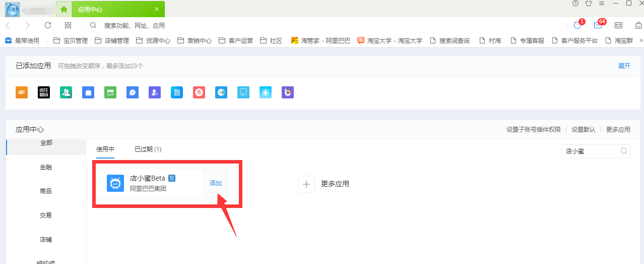
Task: Open the 最常使用 bookmark
Action: tap(22, 41)
